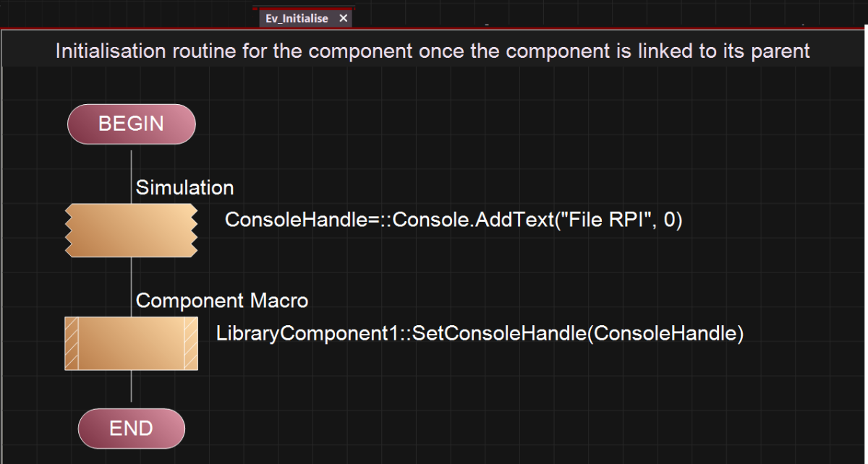
Task: Click the "Simulation" icon title label
Action: pos(184,188)
